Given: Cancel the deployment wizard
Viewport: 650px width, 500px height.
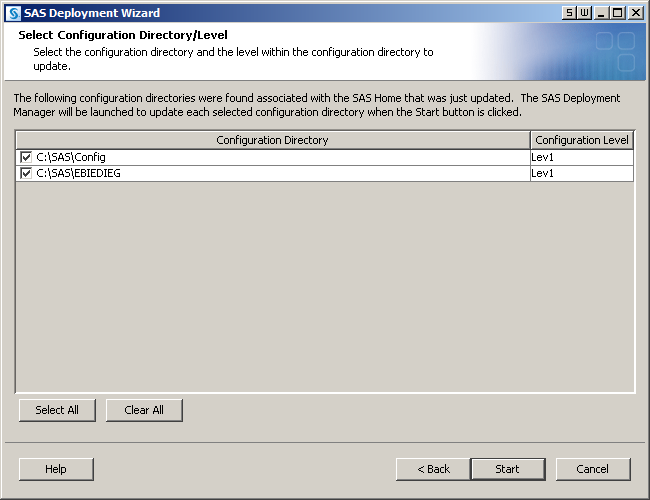Looking at the screenshot, I should [593, 469].
